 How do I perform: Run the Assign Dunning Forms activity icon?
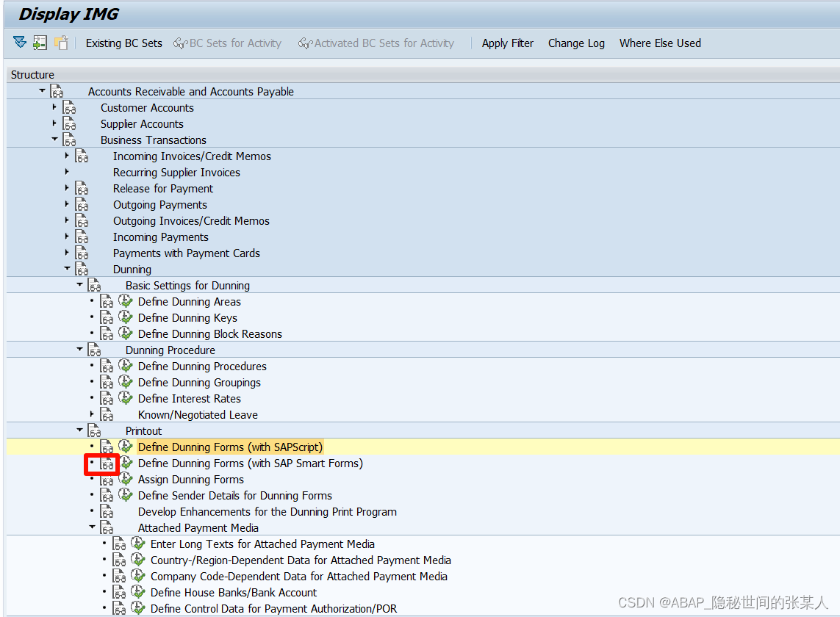[126, 478]
